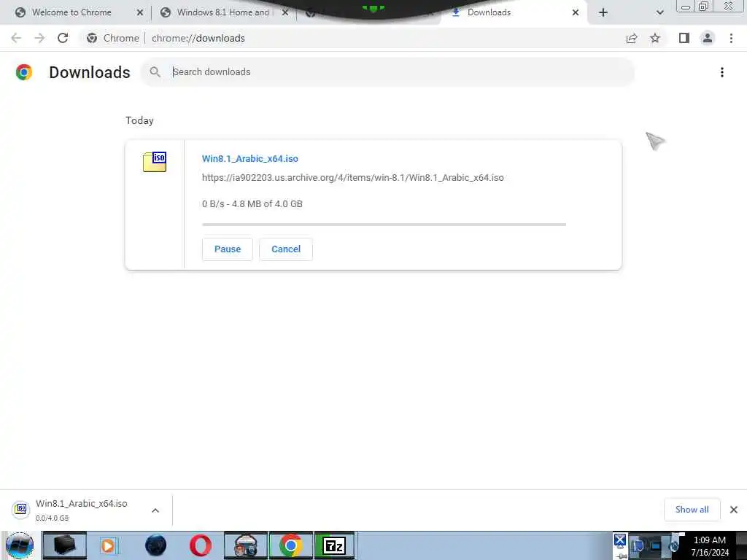Viewport: 747px width, 560px height.
Task: Click the Chrome site info icon in address bar
Action: click(92, 38)
